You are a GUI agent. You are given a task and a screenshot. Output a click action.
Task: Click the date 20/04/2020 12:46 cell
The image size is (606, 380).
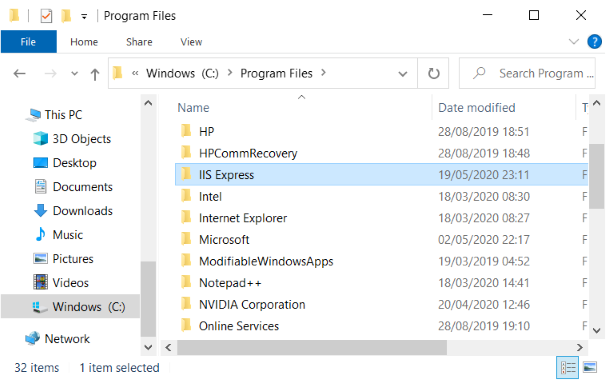click(483, 305)
